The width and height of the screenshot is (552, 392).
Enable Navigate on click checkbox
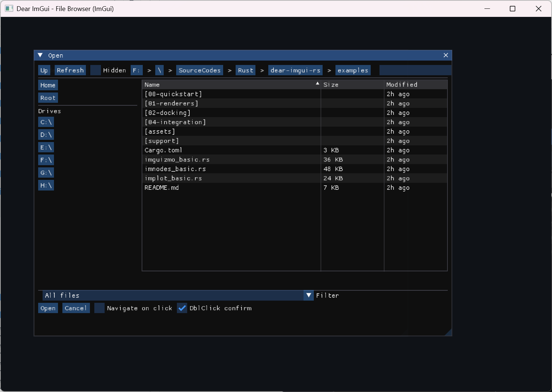point(99,308)
